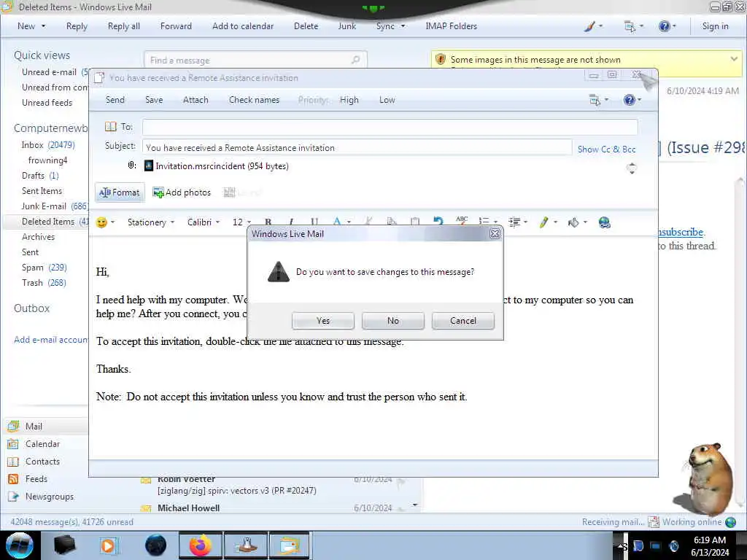Open the font color A dropdown

pos(341,222)
